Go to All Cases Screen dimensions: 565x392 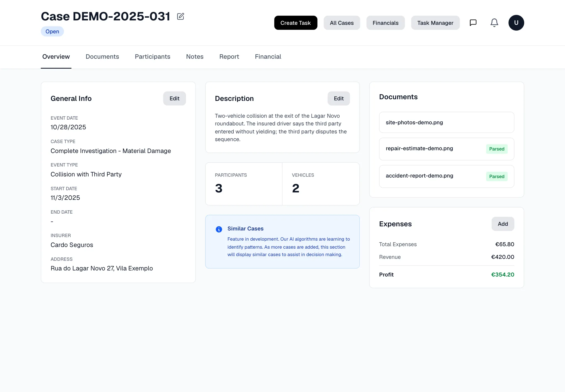[x=342, y=23]
